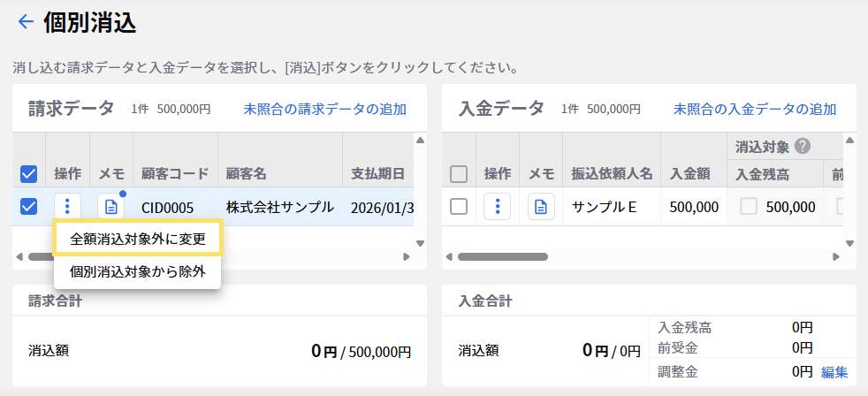
Task: Click the 入金データ horizontal scrollbar
Action: click(502, 257)
